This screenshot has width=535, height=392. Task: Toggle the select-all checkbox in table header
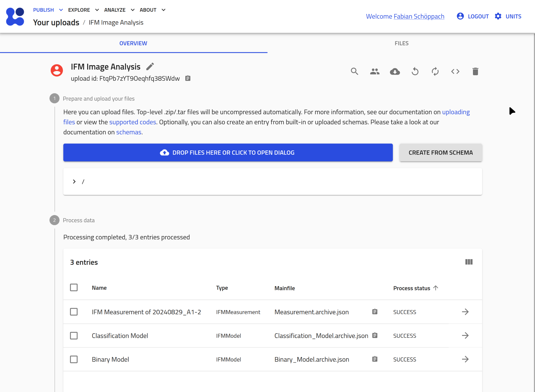74,288
